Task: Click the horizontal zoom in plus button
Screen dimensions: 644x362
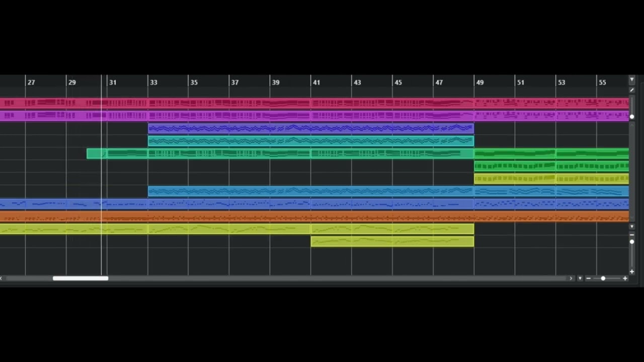Action: click(625, 278)
